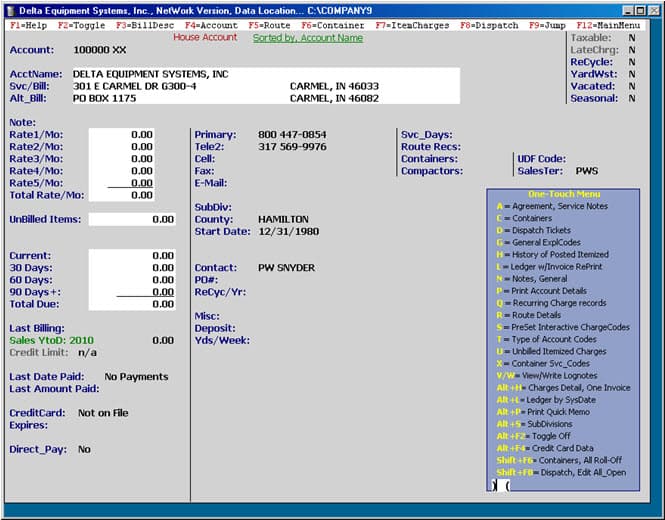Viewport: 665px width, 520px height.
Task: Open F1 Help from the function key bar
Action: point(28,24)
